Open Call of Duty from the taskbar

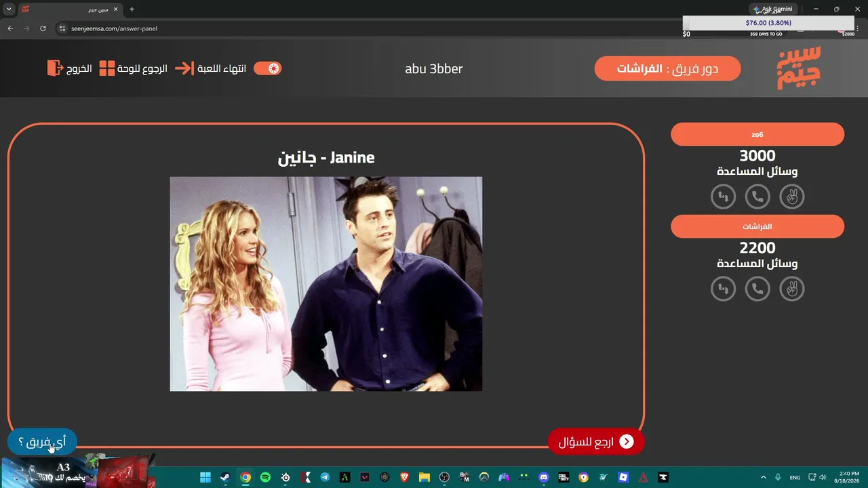(x=564, y=477)
